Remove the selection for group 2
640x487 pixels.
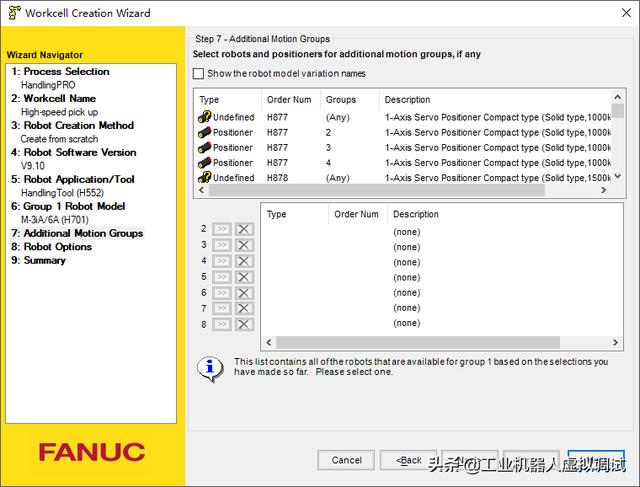click(244, 229)
